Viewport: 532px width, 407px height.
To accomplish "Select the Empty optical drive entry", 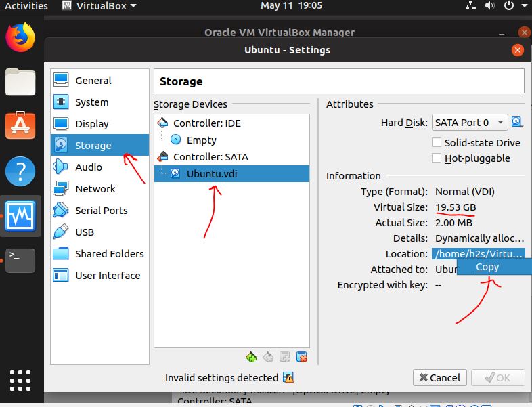I will (231, 140).
